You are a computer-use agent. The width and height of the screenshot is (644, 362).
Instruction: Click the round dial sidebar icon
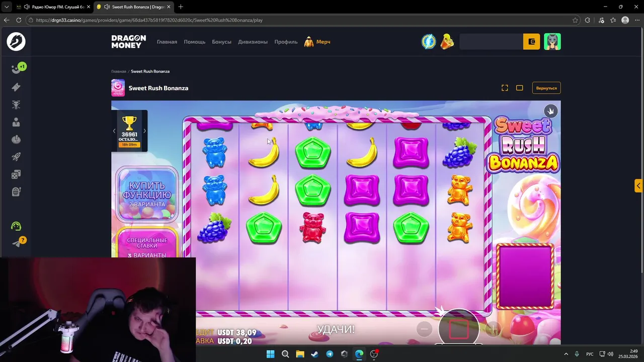(16, 140)
